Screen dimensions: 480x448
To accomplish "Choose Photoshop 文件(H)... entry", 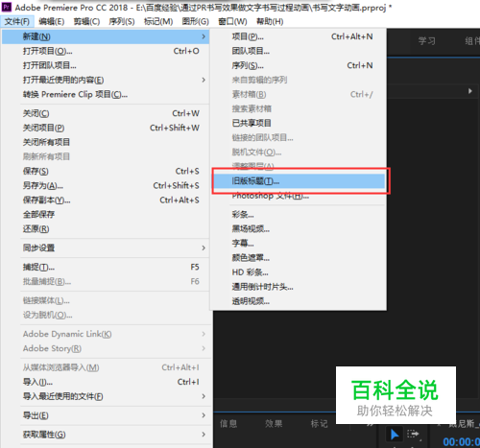I will 299,196.
